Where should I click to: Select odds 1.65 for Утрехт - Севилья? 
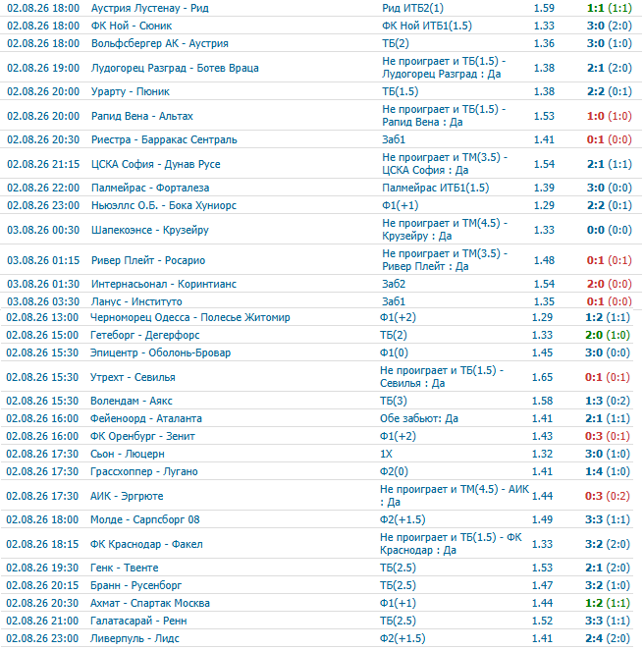point(543,378)
